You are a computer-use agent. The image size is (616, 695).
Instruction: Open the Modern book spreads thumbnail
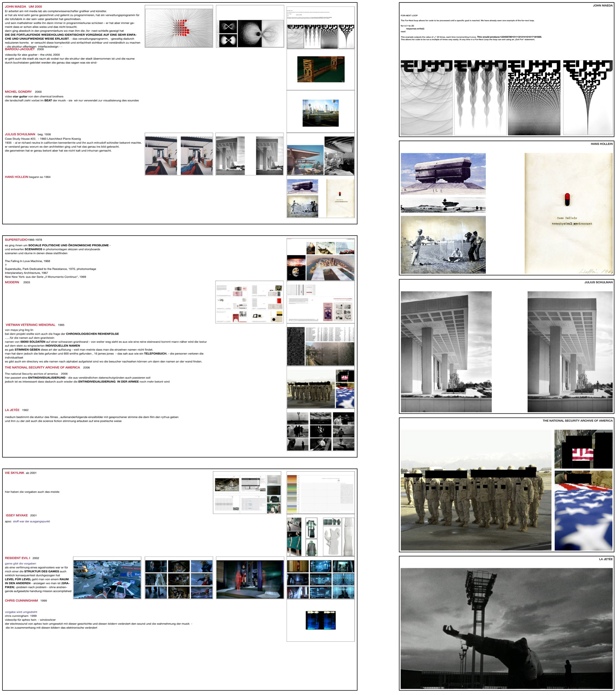click(x=249, y=302)
